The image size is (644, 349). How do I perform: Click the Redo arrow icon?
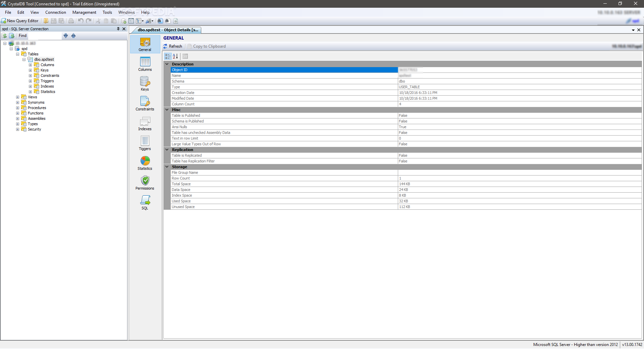[89, 21]
